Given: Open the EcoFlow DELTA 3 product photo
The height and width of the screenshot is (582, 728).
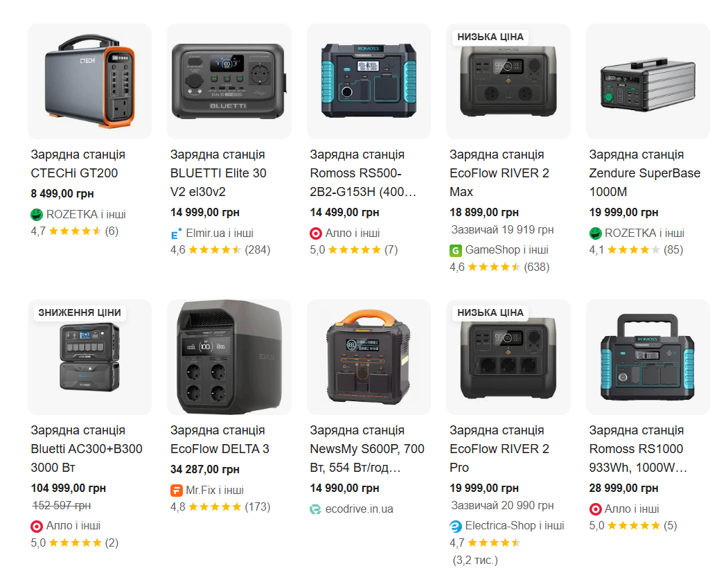Looking at the screenshot, I should point(229,357).
